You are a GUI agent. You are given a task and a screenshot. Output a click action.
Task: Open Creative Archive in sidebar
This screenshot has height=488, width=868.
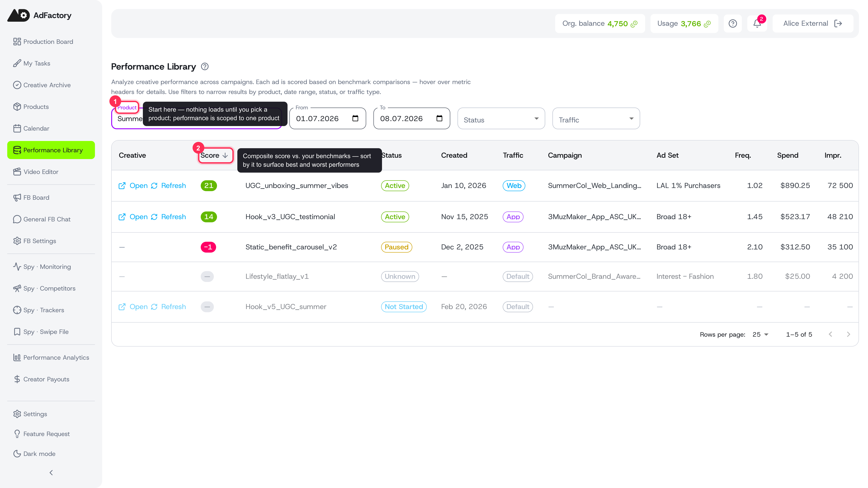tap(51, 85)
